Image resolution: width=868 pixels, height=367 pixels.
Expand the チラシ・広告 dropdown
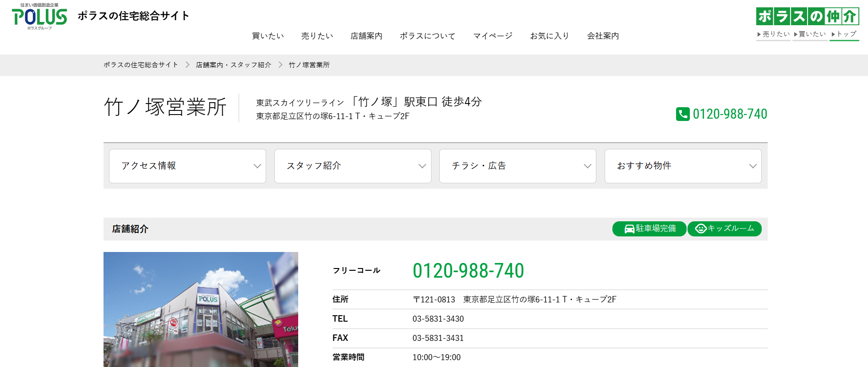(518, 166)
